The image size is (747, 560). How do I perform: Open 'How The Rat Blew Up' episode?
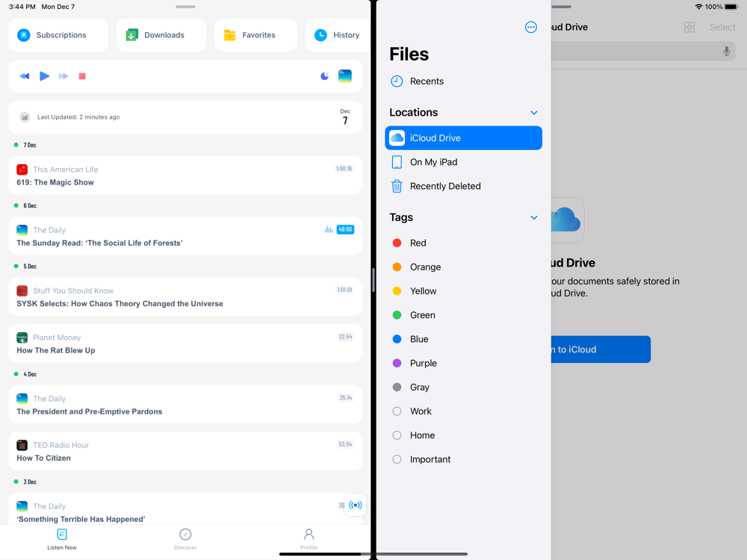(185, 343)
